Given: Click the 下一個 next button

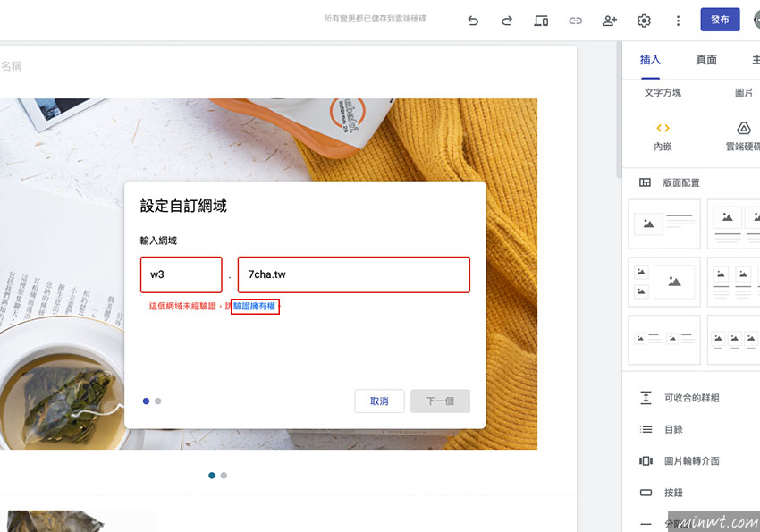Looking at the screenshot, I should [440, 401].
